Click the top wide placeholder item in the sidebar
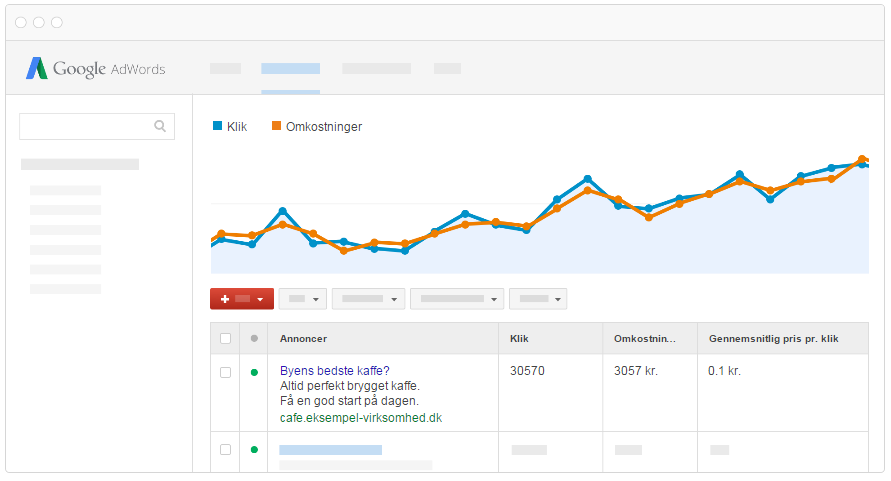 (80, 164)
